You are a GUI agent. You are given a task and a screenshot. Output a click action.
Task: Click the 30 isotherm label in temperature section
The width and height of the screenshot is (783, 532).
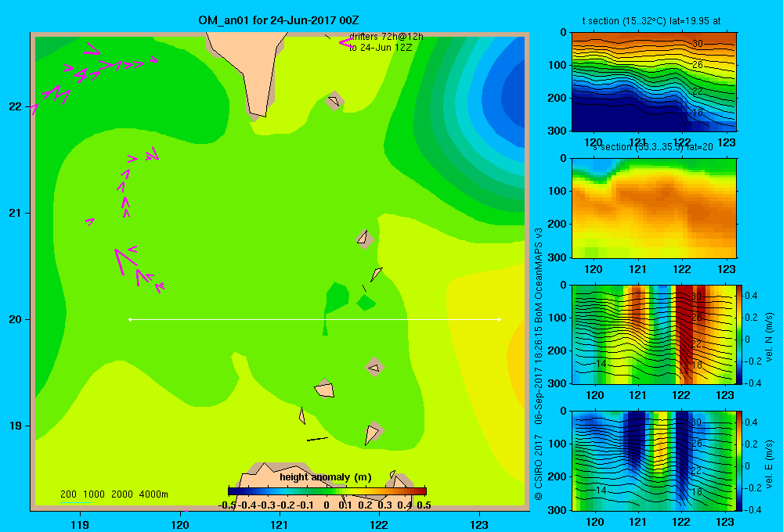click(698, 44)
